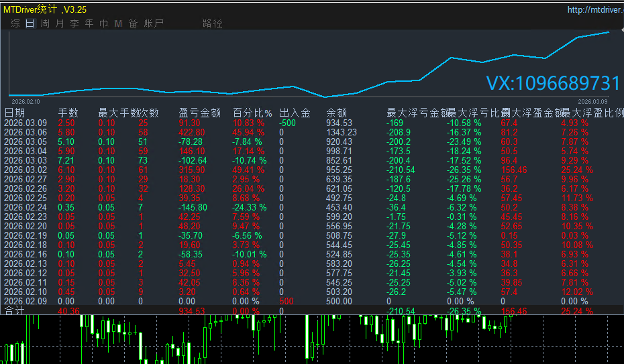Image resolution: width=624 pixels, height=364 pixels.
Task: Click the 日期 date column header
Action: coord(15,113)
